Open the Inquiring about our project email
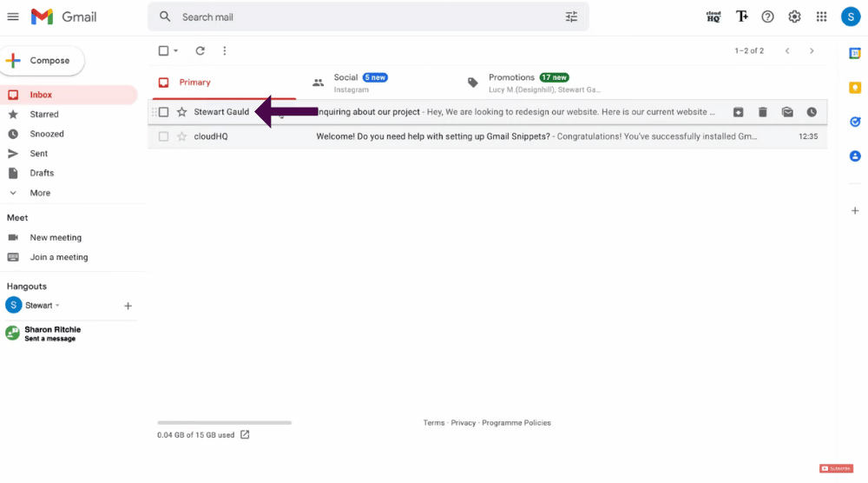 coord(487,112)
